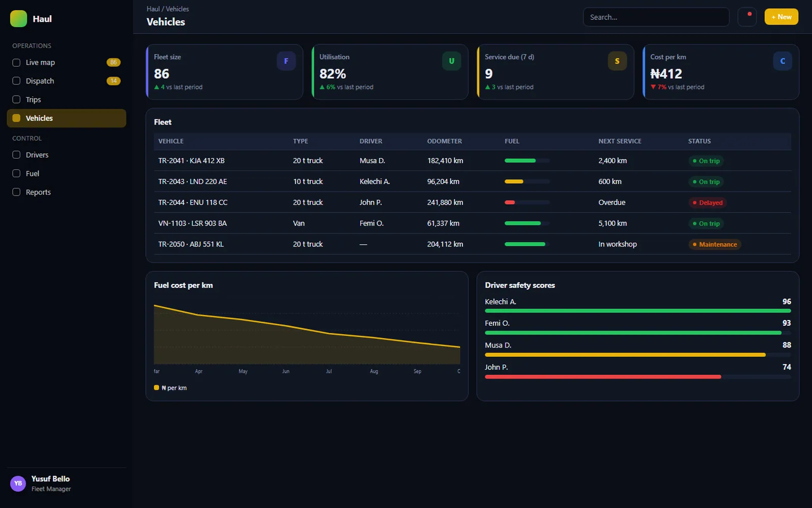Select vehicle VN-1103 · LSR 903 BA
The width and height of the screenshot is (812, 508).
point(192,223)
